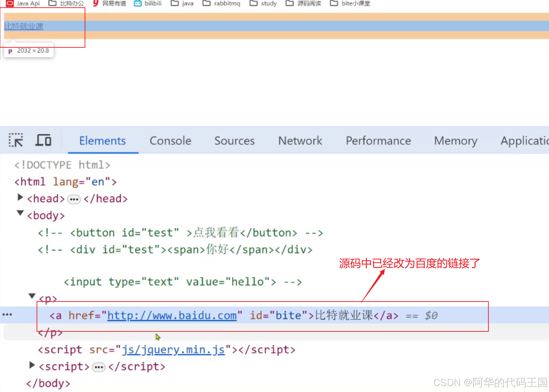The image size is (549, 392).
Task: Select the Network tab
Action: [300, 141]
